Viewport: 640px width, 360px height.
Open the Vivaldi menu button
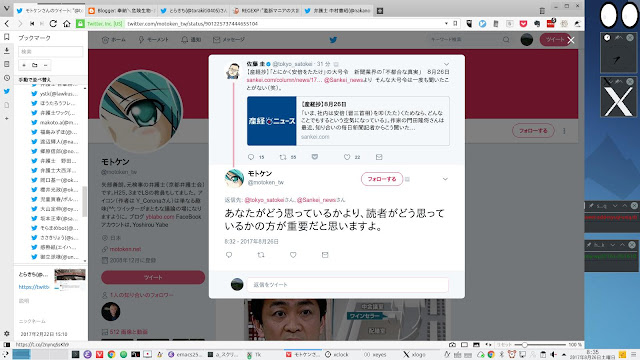coord(6,9)
